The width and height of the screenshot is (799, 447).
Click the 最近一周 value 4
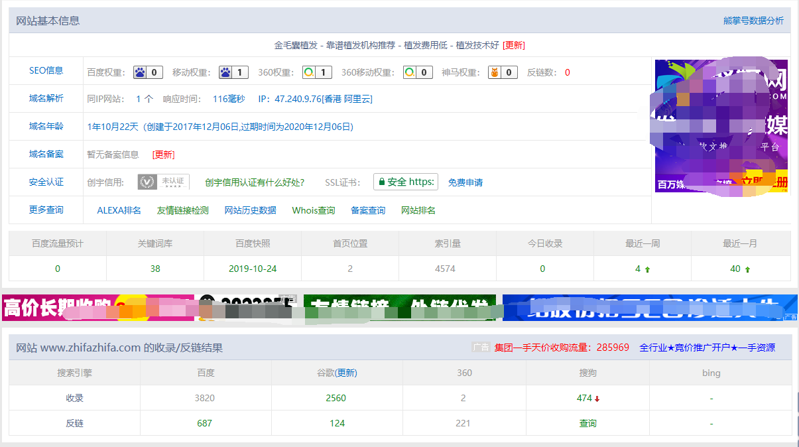(637, 269)
